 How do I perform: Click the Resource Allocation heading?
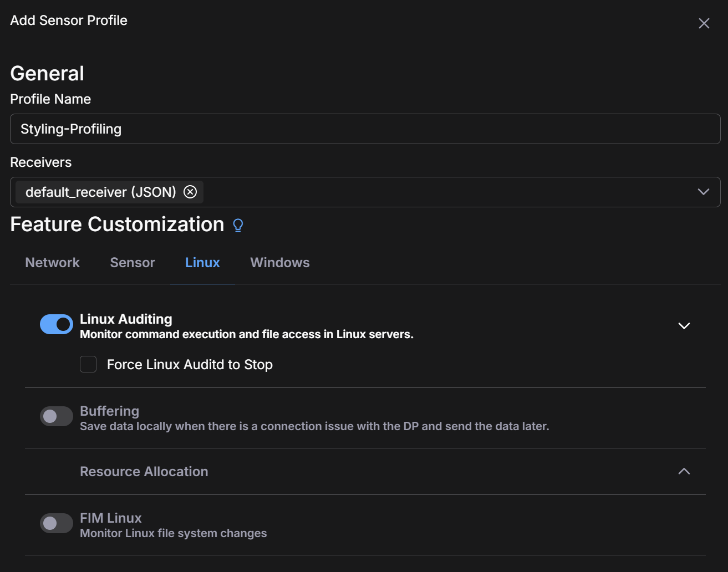pos(144,472)
